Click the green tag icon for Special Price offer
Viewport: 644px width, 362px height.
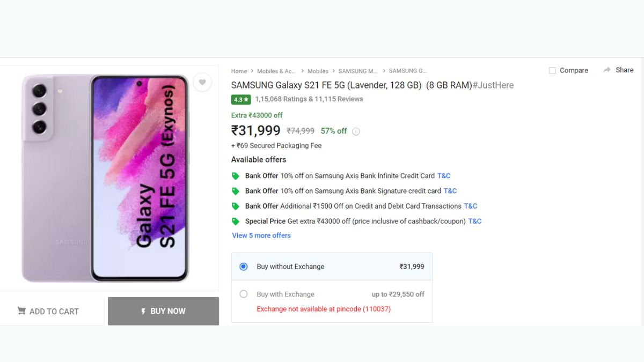coord(235,221)
